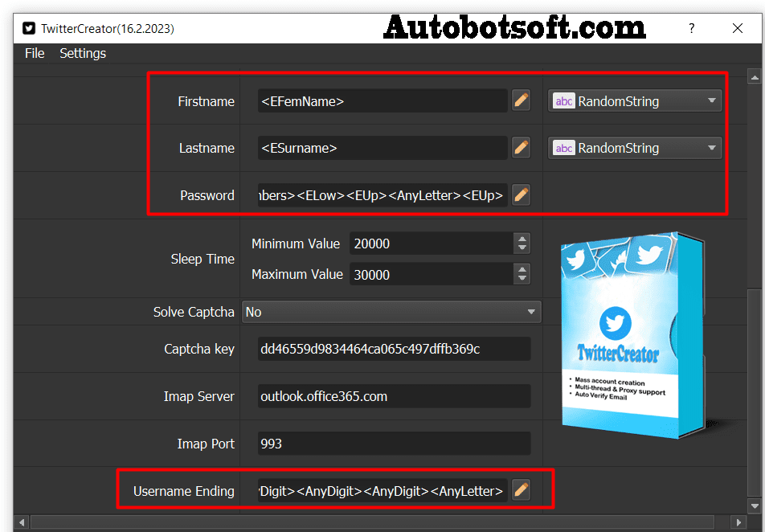Click the Maximum Value field showing 30000
The width and height of the screenshot is (765, 532).
[432, 274]
